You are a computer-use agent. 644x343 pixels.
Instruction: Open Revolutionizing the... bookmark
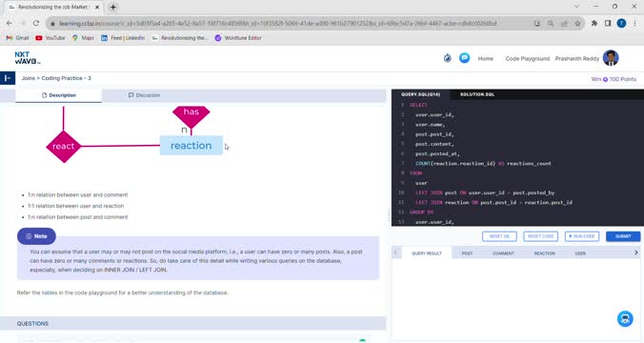coord(180,38)
